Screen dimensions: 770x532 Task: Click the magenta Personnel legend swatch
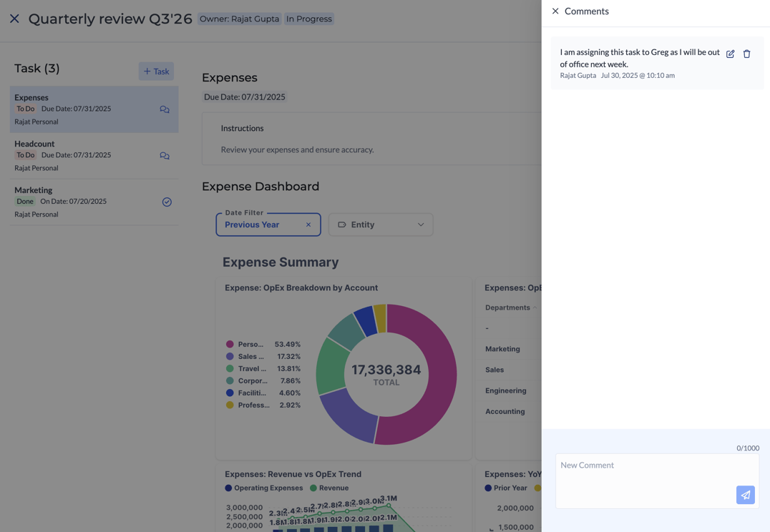click(230, 345)
